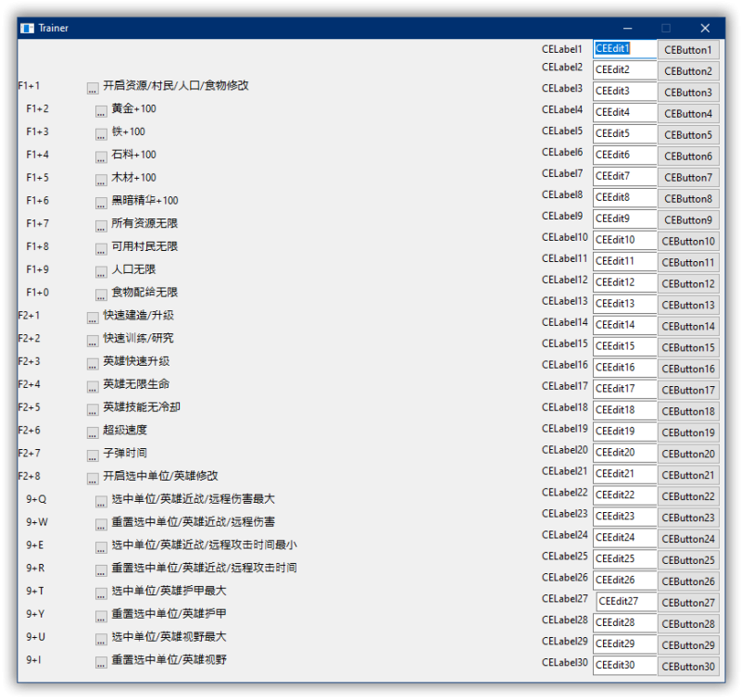
Task: Check the 英雄无限生命 option
Action: pyautogui.click(x=93, y=387)
